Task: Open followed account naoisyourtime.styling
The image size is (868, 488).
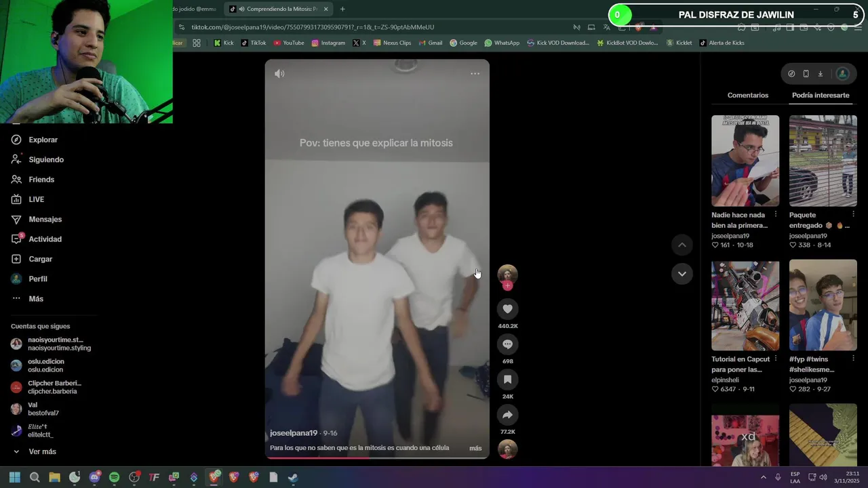Action: [51, 344]
